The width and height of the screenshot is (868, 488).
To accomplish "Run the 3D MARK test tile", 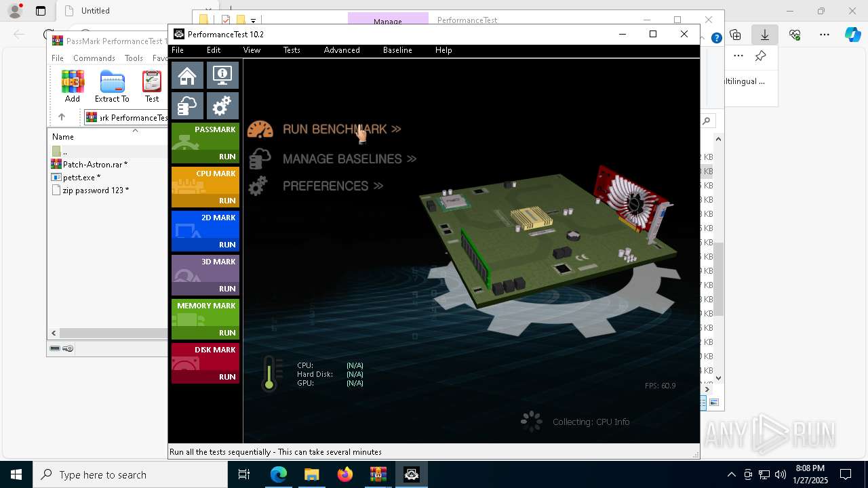I will [205, 275].
